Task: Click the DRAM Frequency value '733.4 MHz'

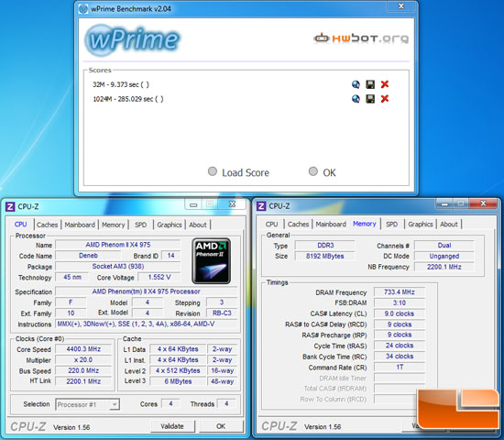Action: [x=400, y=292]
